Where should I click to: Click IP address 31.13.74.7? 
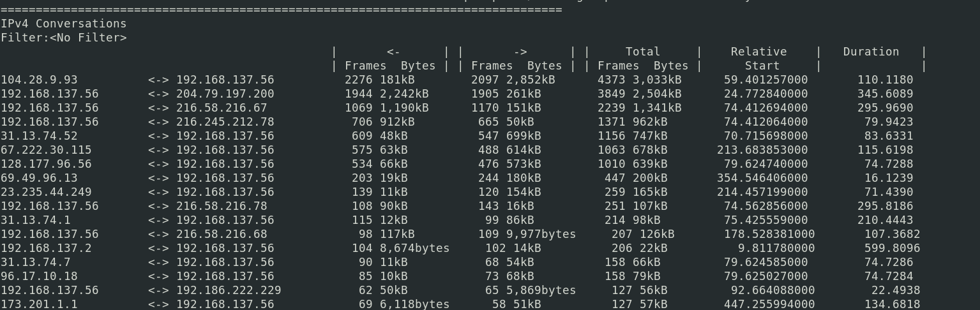coord(36,262)
